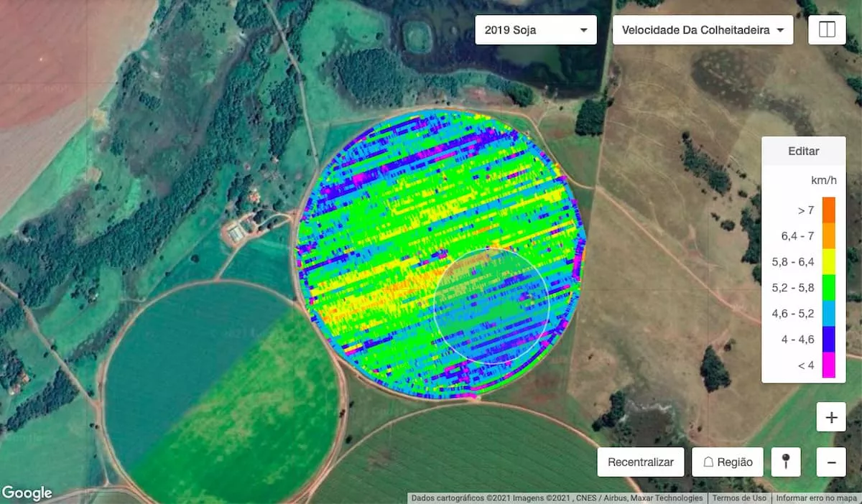The height and width of the screenshot is (504, 862).
Task: Click the '4 - 4,6' legend label
Action: pos(797,340)
